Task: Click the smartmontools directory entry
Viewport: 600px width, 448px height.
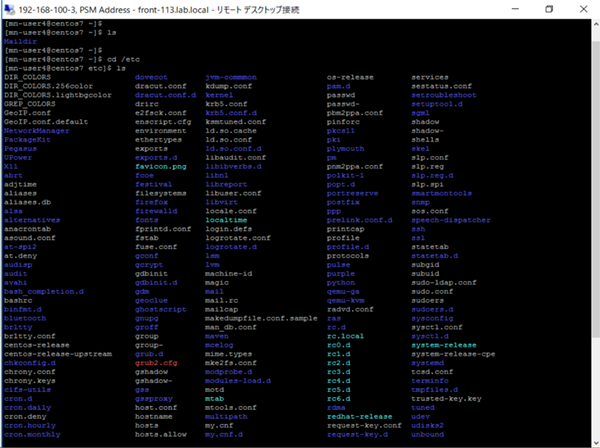Action: pos(442,193)
